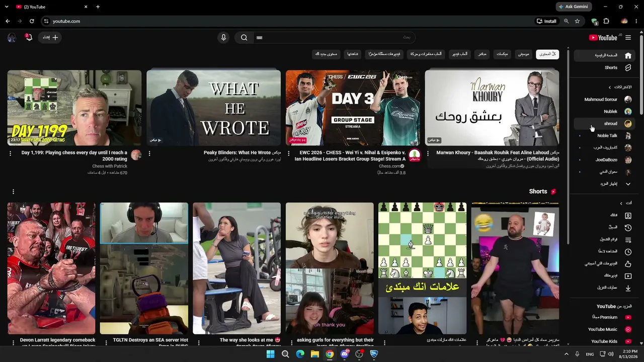Open the Mahmoud Sorour channel
644x362 pixels.
click(605, 100)
